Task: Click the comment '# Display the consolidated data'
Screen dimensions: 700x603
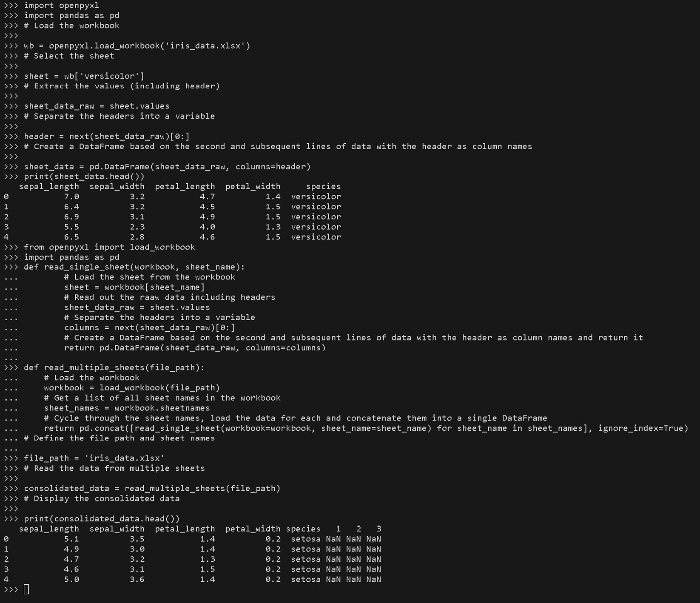Action: pyautogui.click(x=102, y=498)
